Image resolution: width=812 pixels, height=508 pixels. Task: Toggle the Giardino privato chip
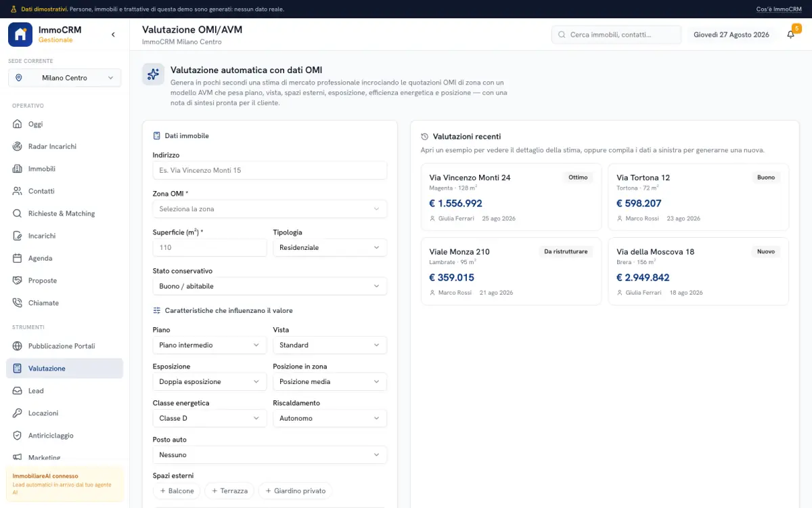[295, 491]
